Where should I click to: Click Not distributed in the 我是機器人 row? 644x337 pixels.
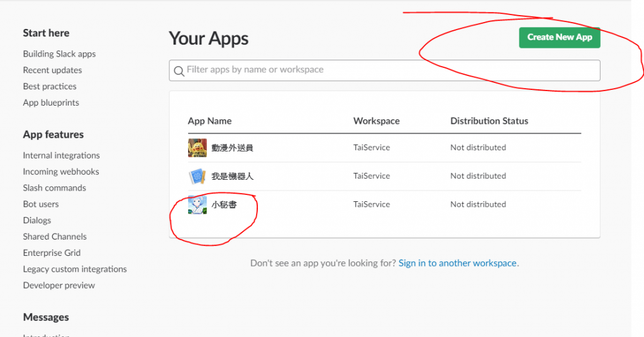coord(478,175)
